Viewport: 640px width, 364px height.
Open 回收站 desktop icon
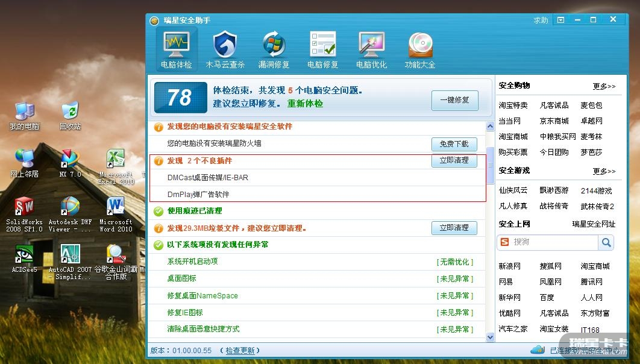click(70, 116)
